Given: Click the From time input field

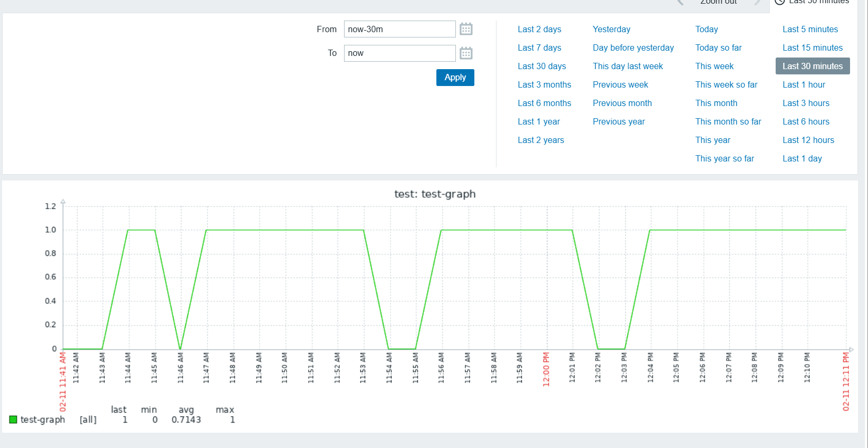Looking at the screenshot, I should [x=399, y=29].
